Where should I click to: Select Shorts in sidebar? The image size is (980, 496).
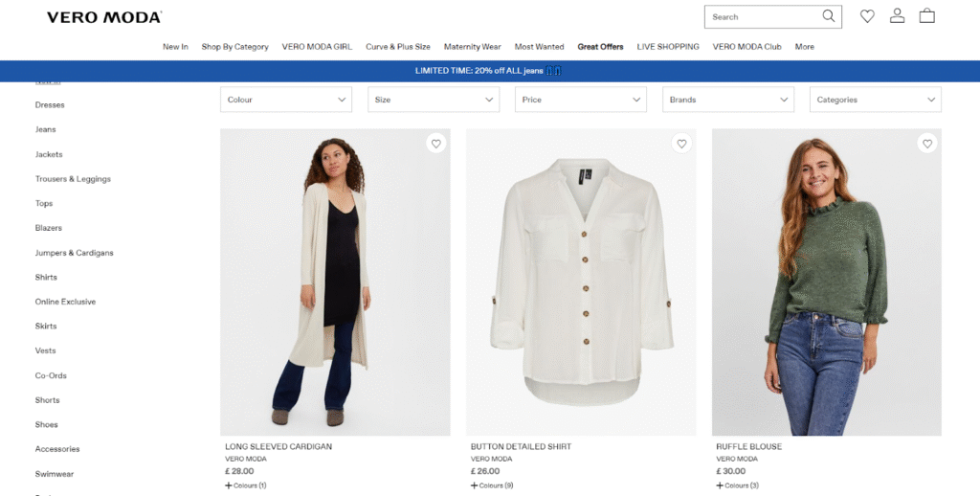pos(48,399)
